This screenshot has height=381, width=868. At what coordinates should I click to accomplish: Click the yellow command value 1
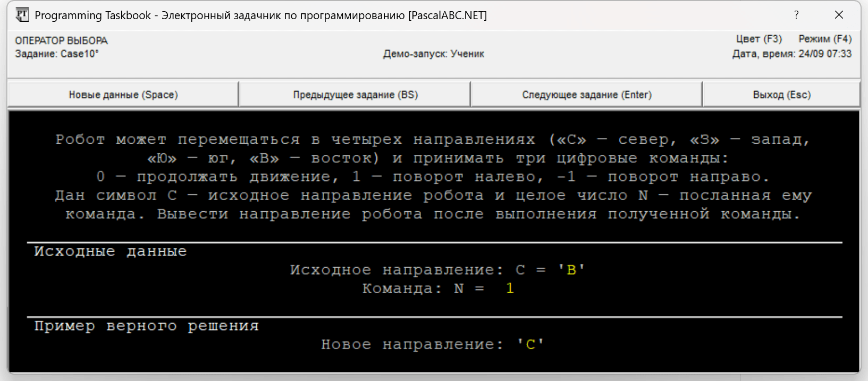click(510, 288)
